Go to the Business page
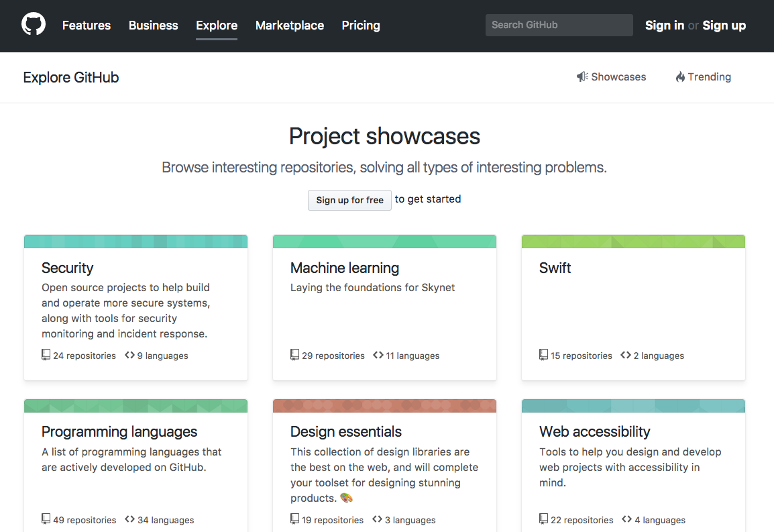This screenshot has height=532, width=774. coord(153,25)
